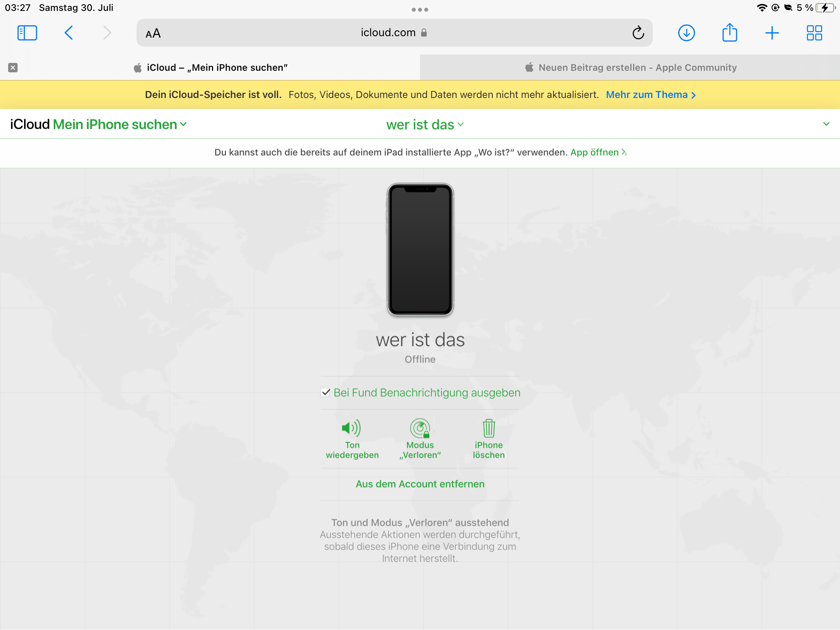Click Aus dem Account entfernen link
The image size is (840, 630).
tap(420, 484)
